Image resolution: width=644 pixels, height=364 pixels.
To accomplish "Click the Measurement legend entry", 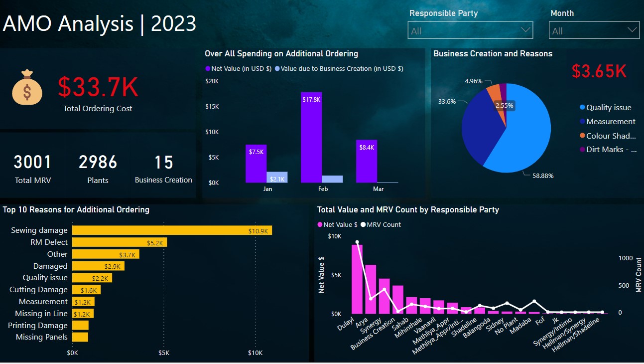I will pyautogui.click(x=610, y=122).
